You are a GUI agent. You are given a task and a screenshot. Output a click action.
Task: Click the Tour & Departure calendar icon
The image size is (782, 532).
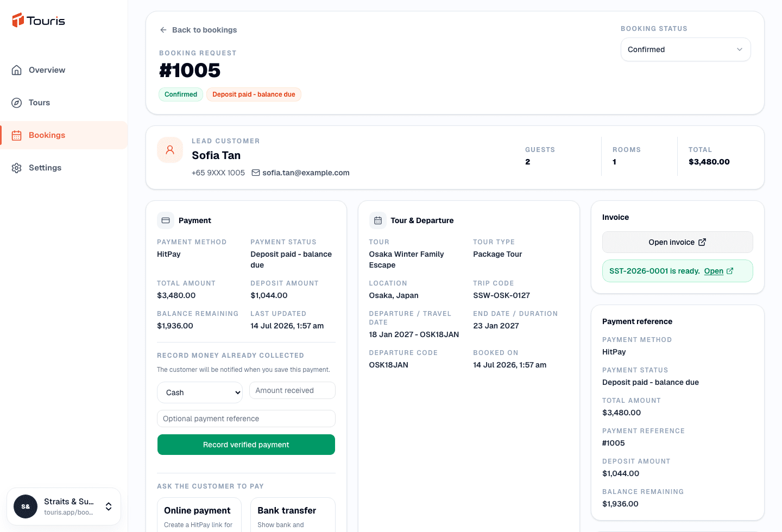point(378,220)
